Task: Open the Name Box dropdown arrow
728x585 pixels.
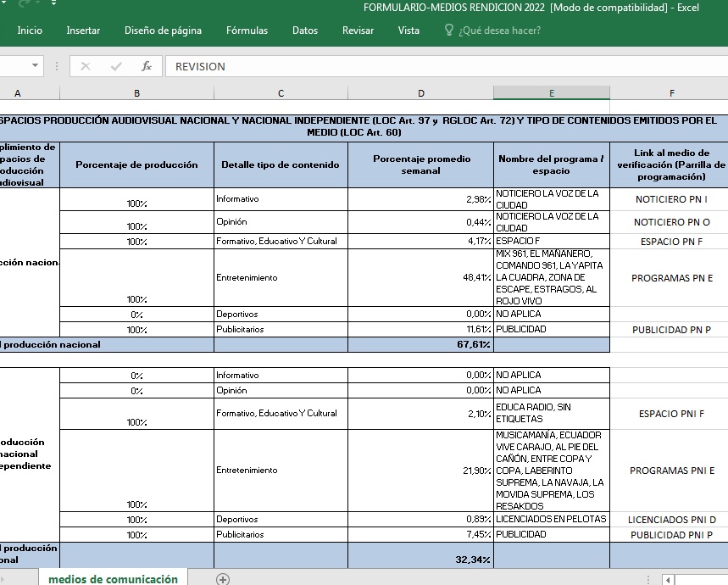Action: (x=35, y=66)
